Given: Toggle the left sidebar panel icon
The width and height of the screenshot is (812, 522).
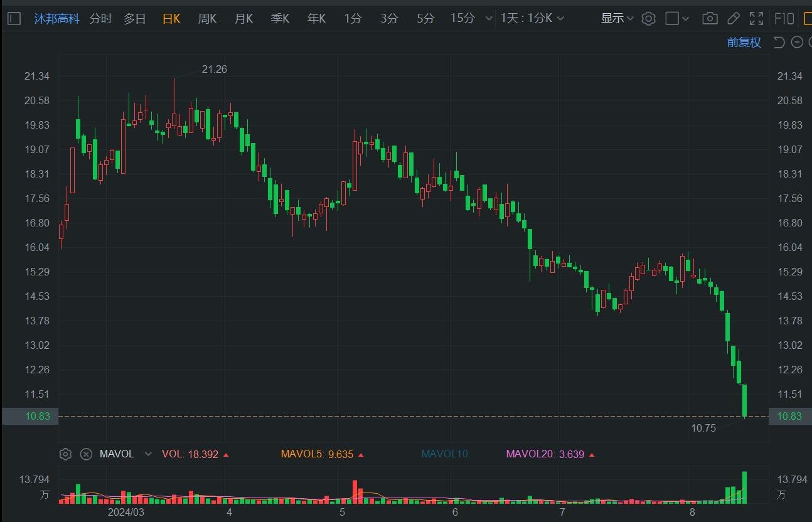Looking at the screenshot, I should [14, 19].
